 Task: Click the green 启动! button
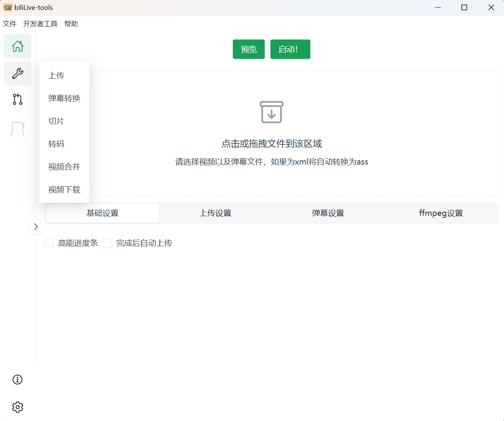[x=290, y=49]
